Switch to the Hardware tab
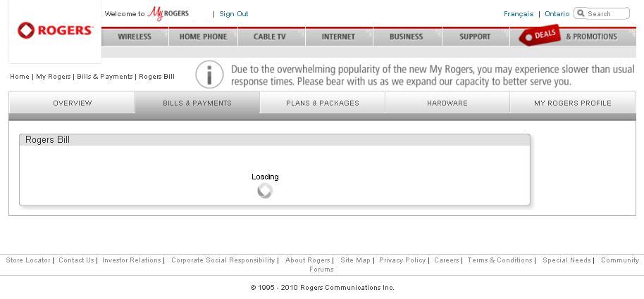The width and height of the screenshot is (644, 299). coord(447,103)
